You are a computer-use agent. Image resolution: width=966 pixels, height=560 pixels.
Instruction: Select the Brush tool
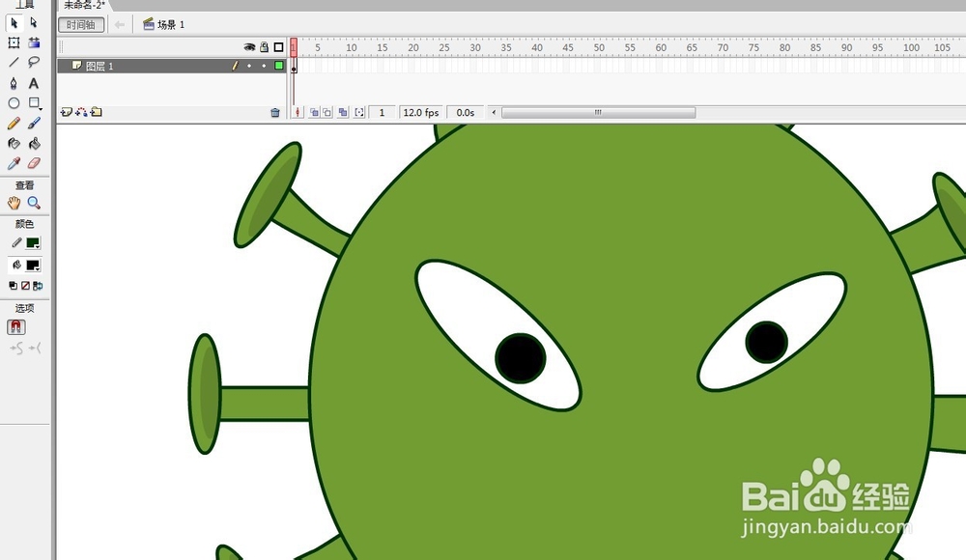pos(34,124)
